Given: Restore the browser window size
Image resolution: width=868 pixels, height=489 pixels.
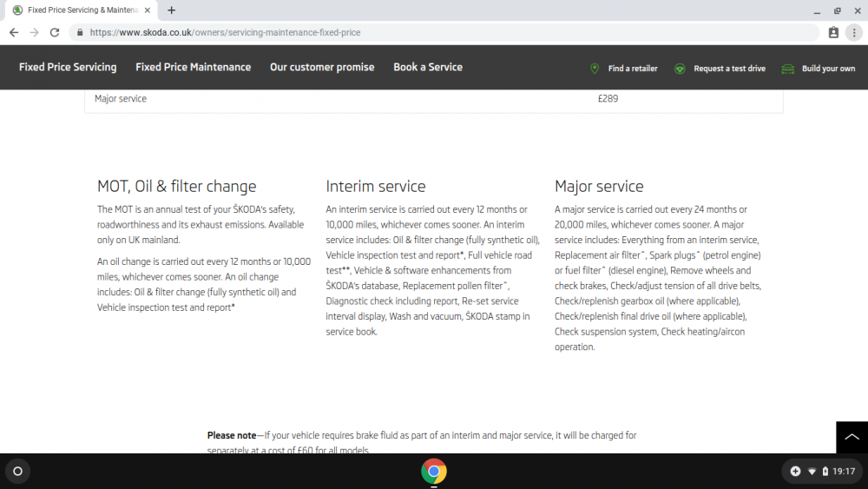Looking at the screenshot, I should click(837, 10).
